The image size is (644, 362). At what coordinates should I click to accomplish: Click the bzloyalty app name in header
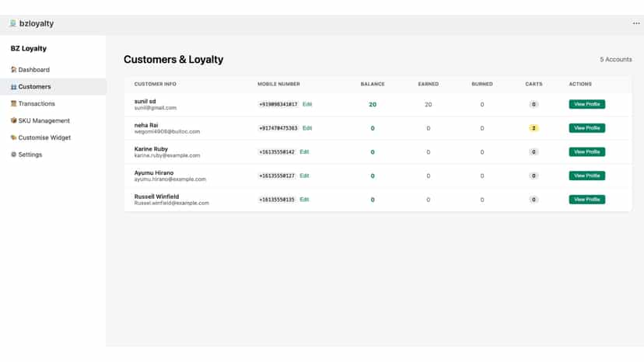(x=37, y=23)
